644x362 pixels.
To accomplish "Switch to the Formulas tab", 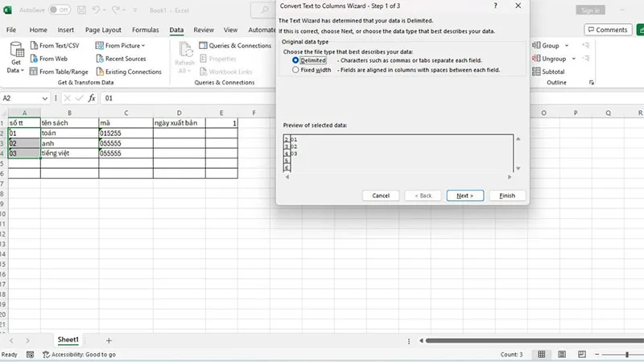I will pos(146,30).
